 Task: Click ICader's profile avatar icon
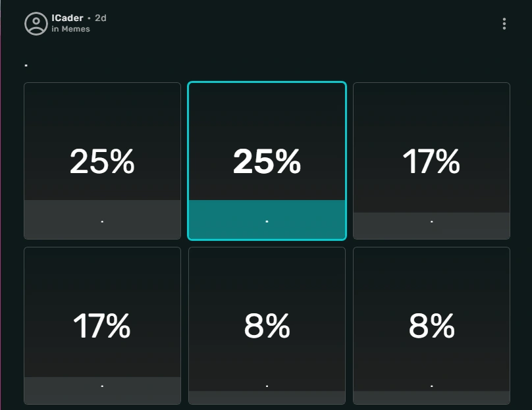36,24
